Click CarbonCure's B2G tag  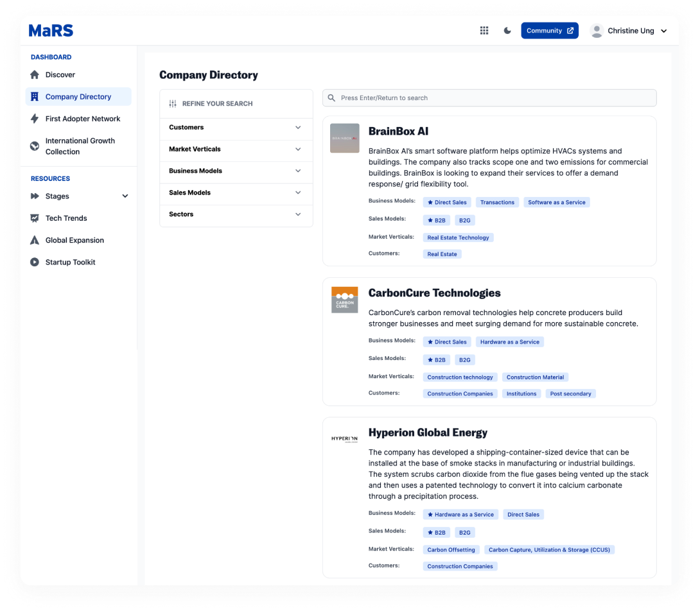[x=465, y=360]
